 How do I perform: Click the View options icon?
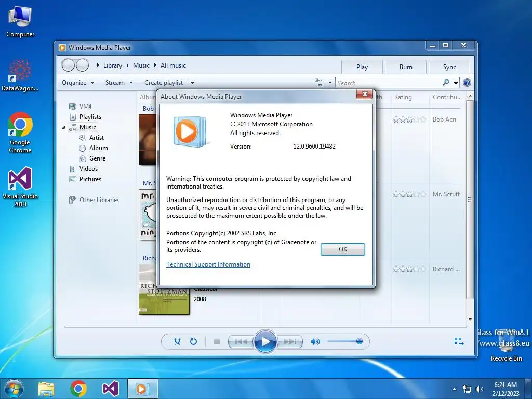click(x=318, y=83)
